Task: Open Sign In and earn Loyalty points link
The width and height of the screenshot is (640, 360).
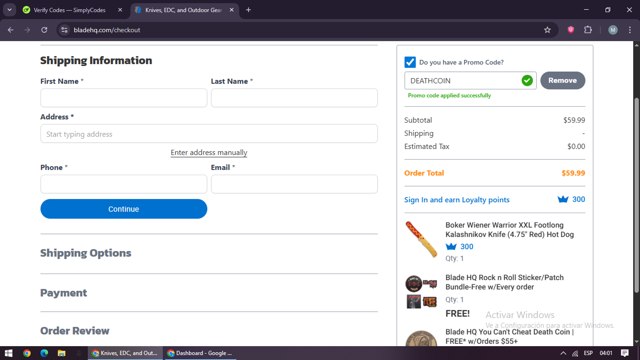Action: (457, 200)
